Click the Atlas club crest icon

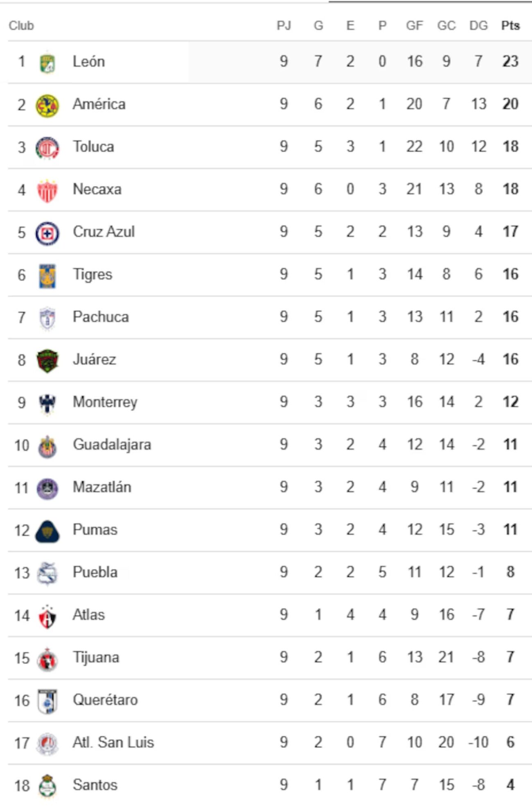[x=47, y=616]
